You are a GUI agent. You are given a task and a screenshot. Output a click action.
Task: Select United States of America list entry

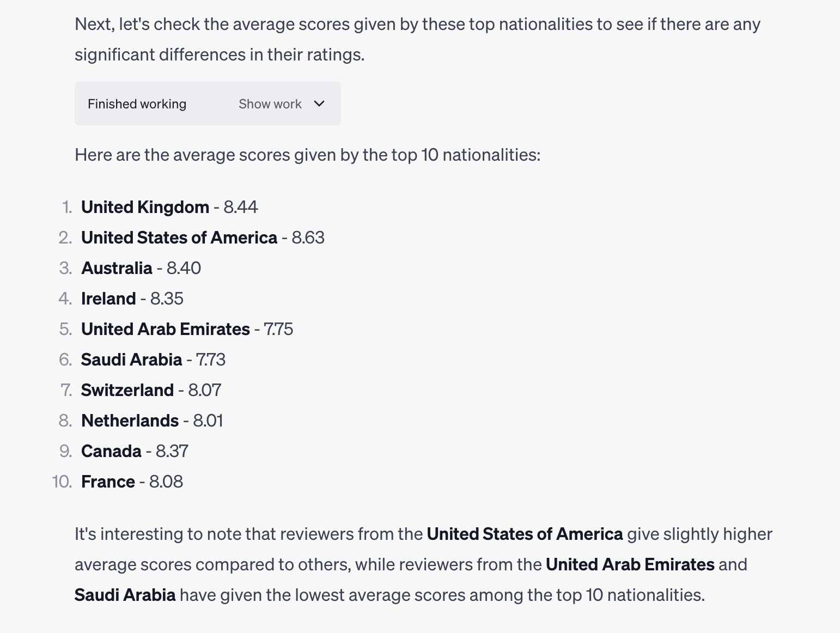(203, 238)
